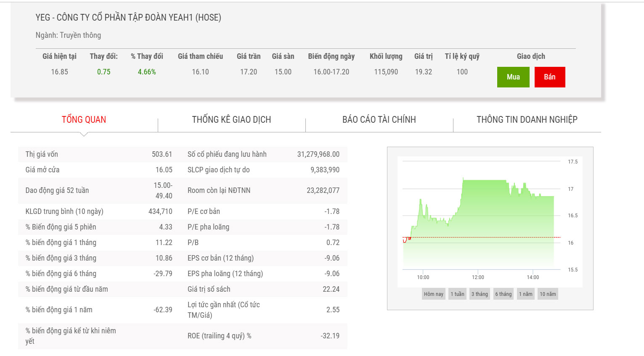This screenshot has height=356, width=644.
Task: Set chart range to 1 tuần
Action: coord(457,294)
